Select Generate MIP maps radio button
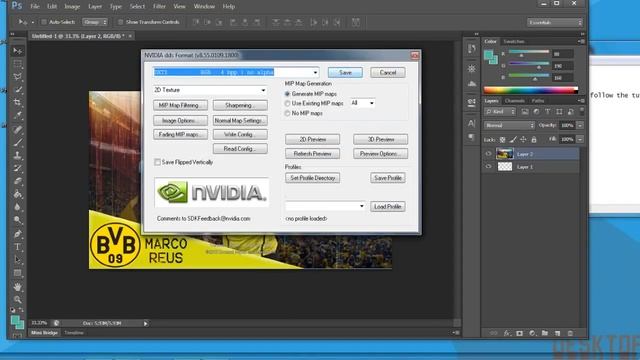The image size is (640, 360). (287, 94)
